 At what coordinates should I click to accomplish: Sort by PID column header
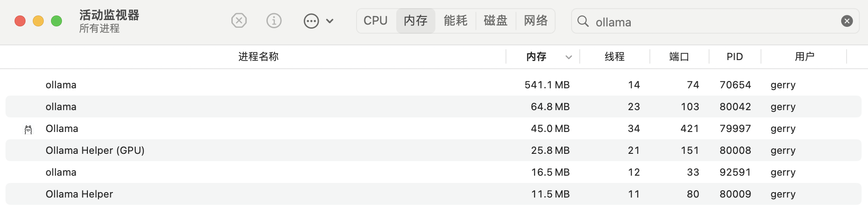point(735,56)
